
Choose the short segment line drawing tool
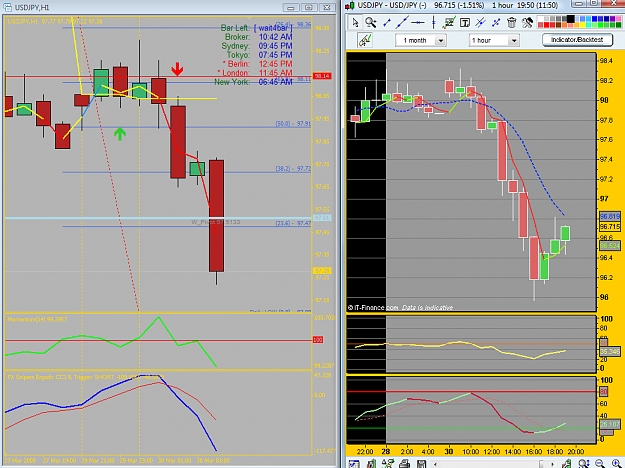[387, 23]
